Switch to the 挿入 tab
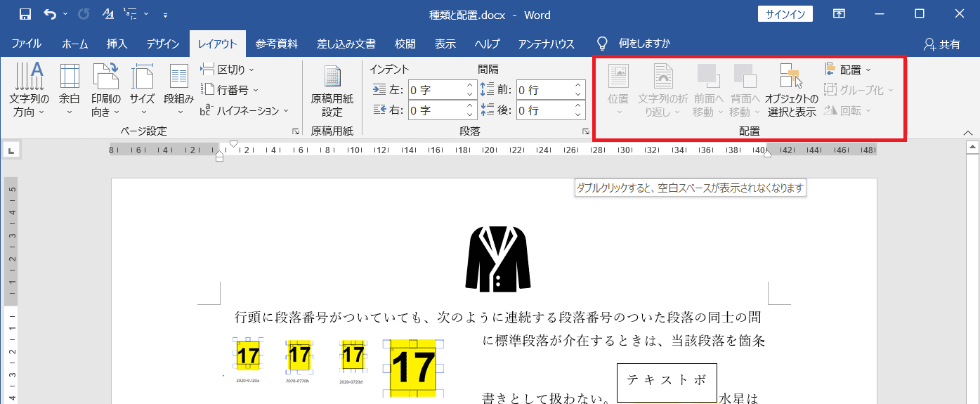Screen dimensions: 980x404 click(x=117, y=44)
